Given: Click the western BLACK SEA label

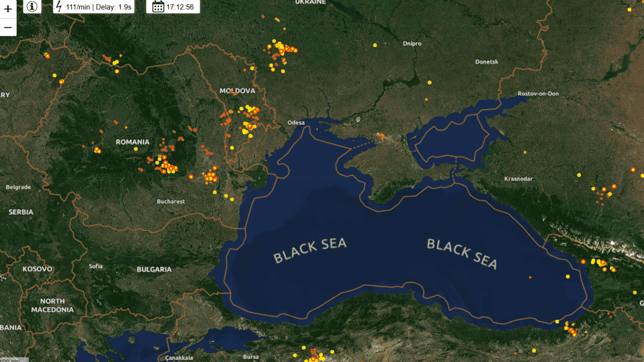Looking at the screenshot, I should [x=310, y=250].
